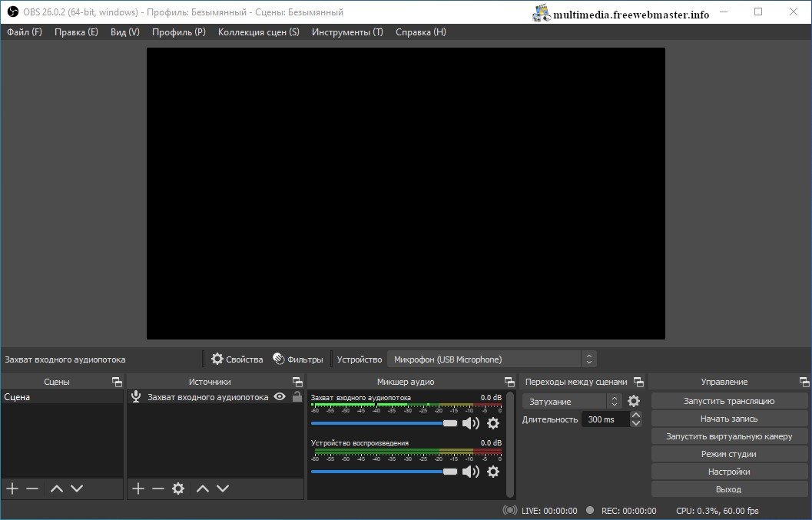This screenshot has height=520, width=812.
Task: Open the Устройство microphone dropdown
Action: pos(492,359)
